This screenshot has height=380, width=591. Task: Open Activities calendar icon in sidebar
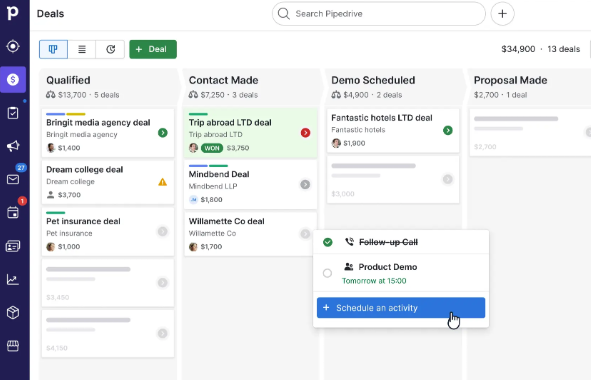click(13, 213)
